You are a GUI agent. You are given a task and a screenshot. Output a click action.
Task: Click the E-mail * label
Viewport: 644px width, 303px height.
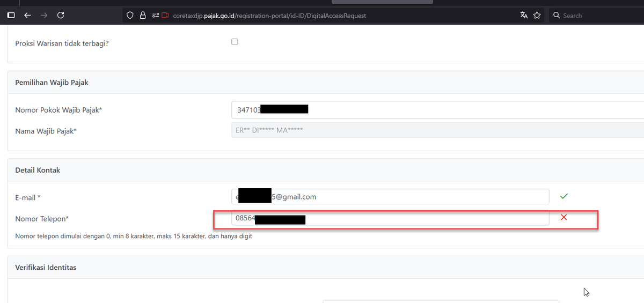[x=28, y=198]
